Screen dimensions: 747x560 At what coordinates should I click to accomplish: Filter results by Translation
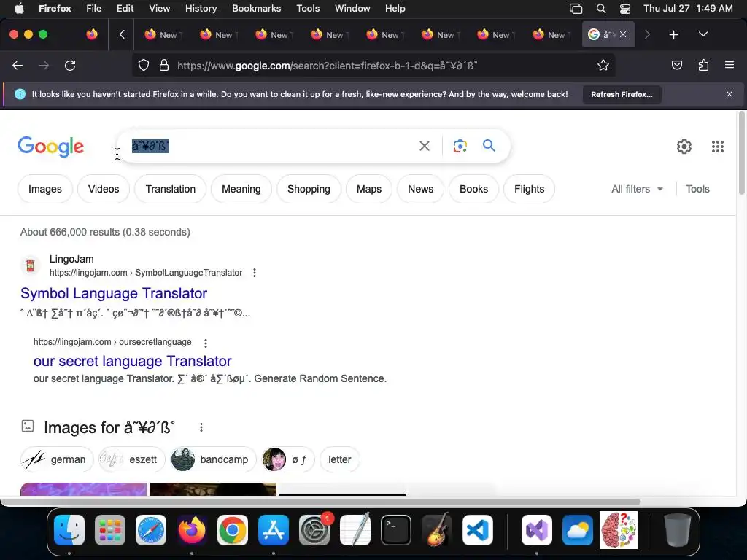click(171, 189)
